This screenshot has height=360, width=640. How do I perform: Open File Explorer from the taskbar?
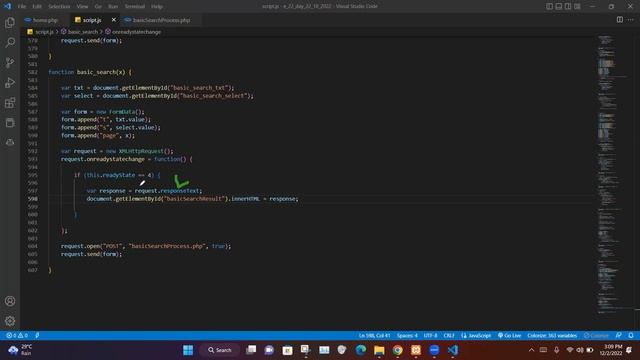(379, 350)
